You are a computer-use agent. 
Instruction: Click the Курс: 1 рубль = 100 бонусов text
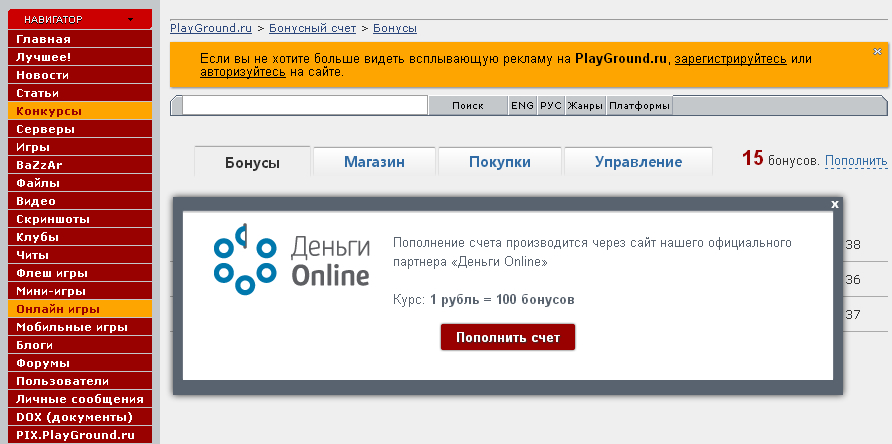pos(484,299)
